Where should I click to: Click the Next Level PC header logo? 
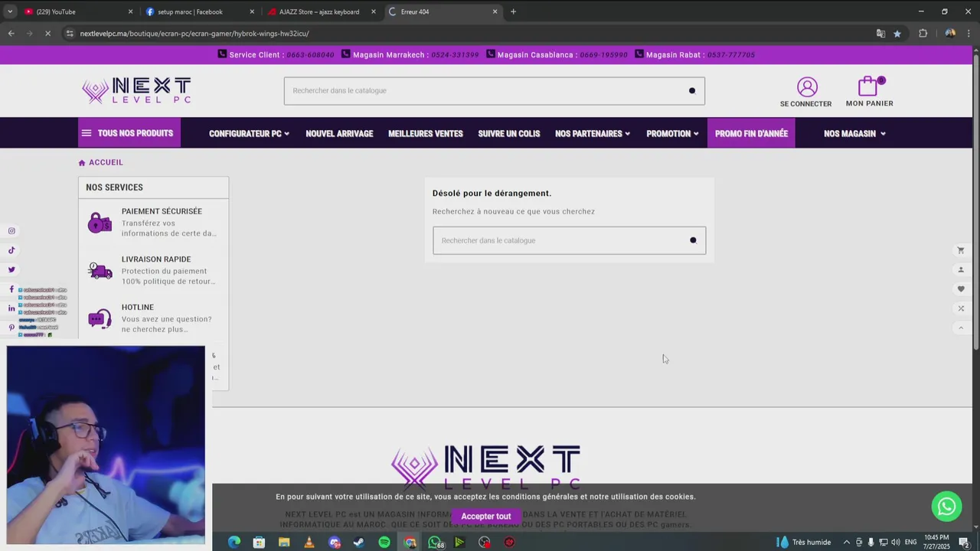[x=136, y=90]
